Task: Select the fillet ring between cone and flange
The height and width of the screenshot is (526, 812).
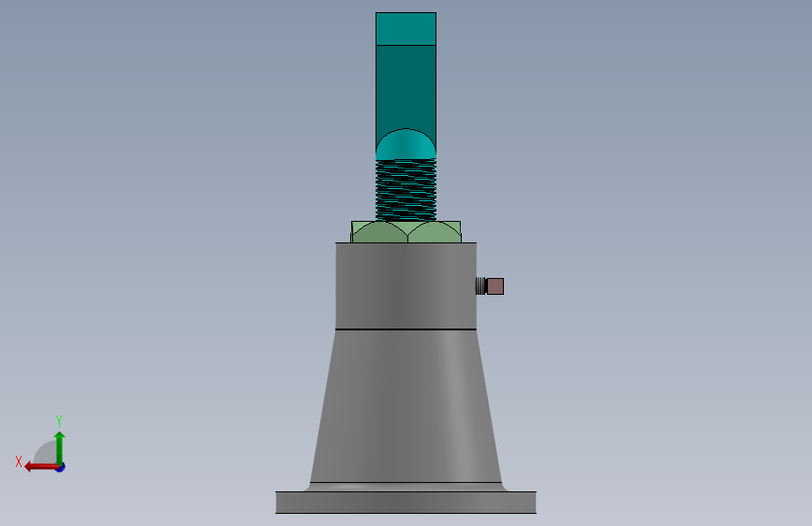Action: coord(406,488)
